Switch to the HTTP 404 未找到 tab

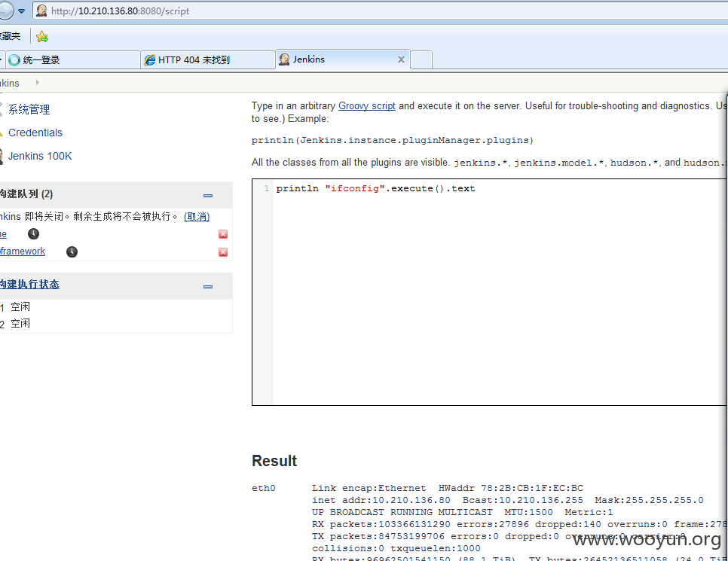tap(207, 59)
